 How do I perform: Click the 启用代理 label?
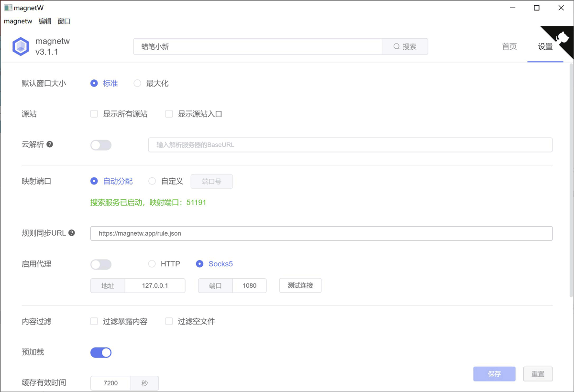pyautogui.click(x=37, y=264)
